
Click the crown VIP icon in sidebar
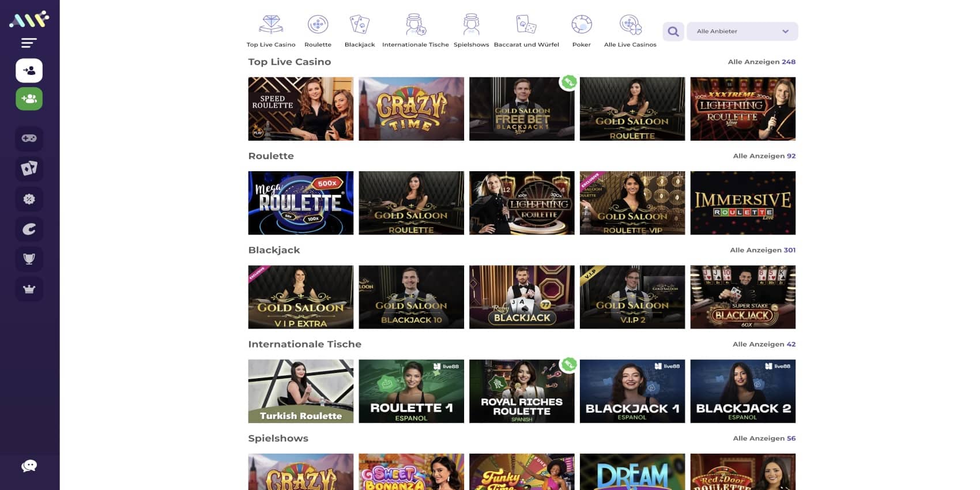pyautogui.click(x=29, y=289)
